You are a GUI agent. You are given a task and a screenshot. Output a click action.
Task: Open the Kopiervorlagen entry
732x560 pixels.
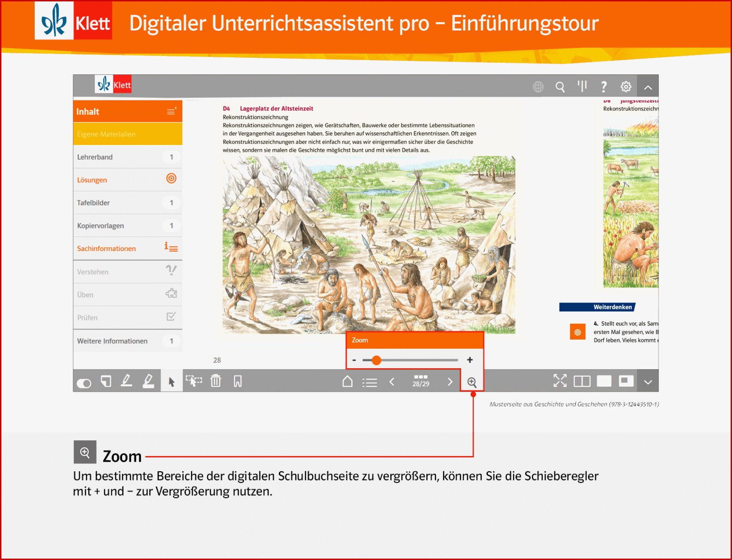[x=128, y=225]
